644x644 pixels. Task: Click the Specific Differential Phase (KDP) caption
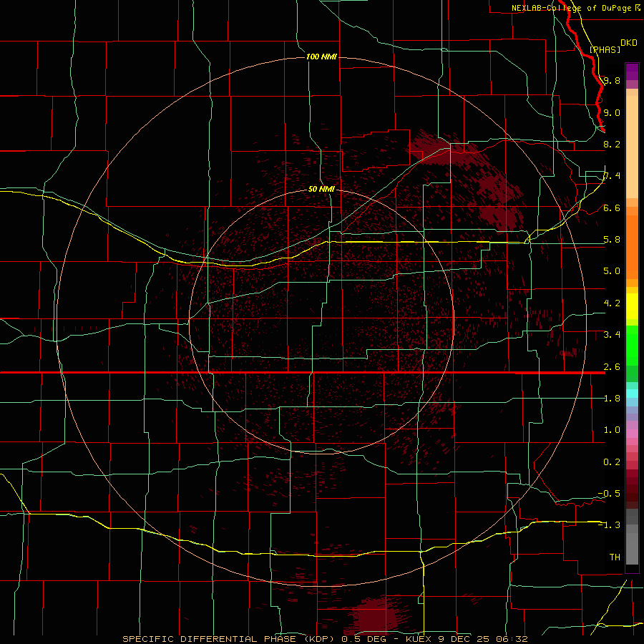pos(228,639)
